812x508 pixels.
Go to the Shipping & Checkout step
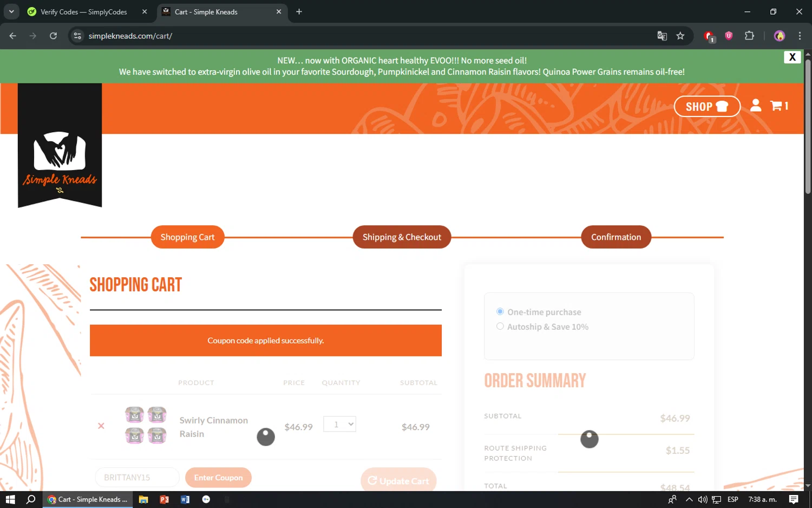(402, 237)
